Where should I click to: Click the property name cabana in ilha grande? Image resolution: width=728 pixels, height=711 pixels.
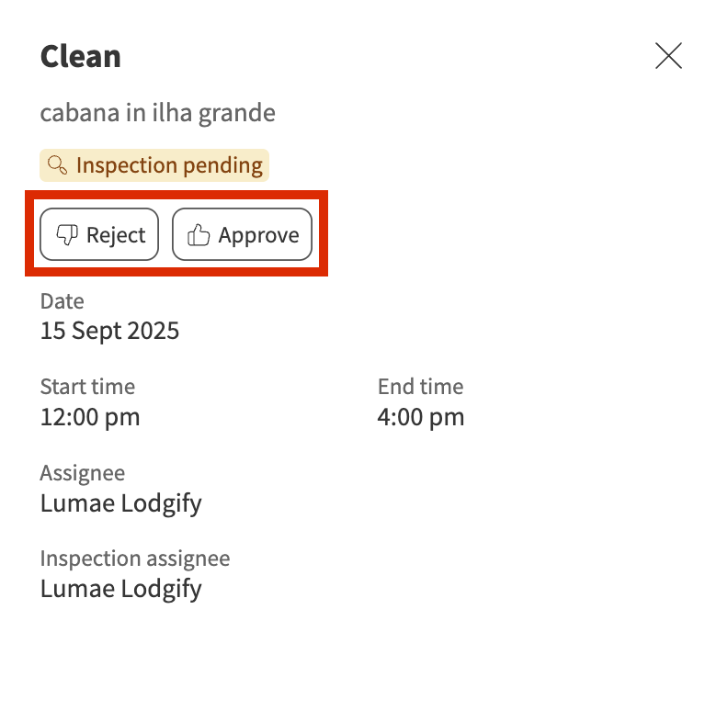[157, 114]
